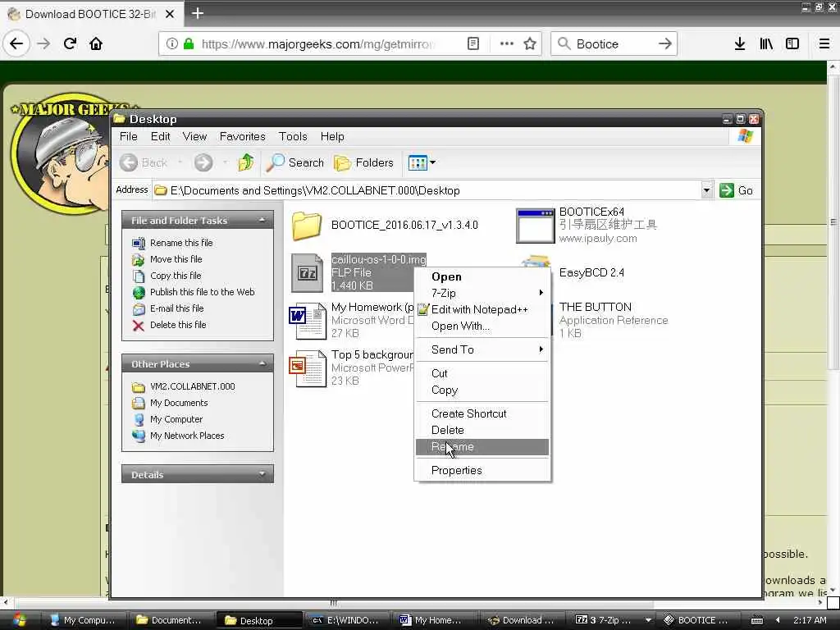This screenshot has height=630, width=840.
Task: Expand Send To submenu
Action: pyautogui.click(x=482, y=349)
